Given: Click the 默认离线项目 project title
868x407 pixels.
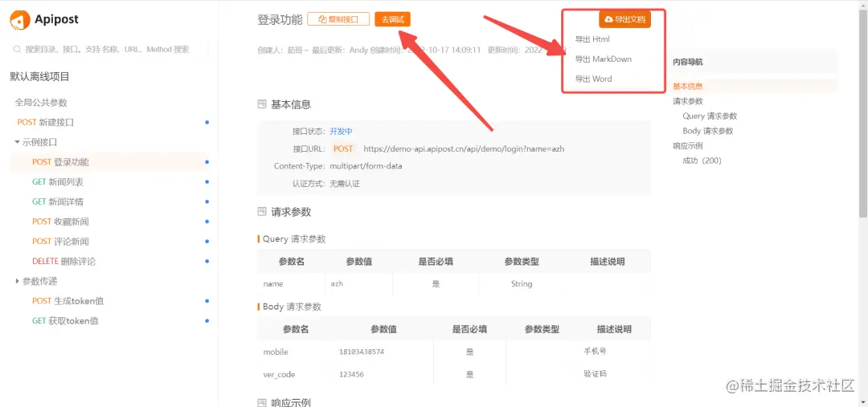Looking at the screenshot, I should point(40,77).
